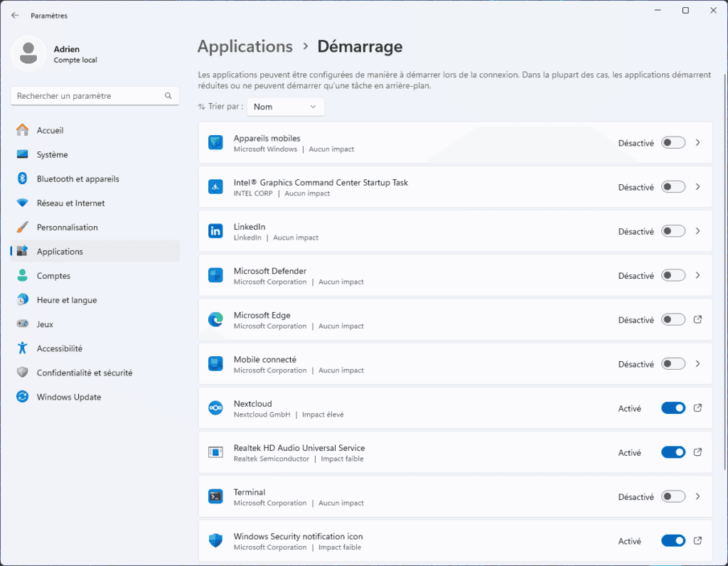Enable Mobile connecté startup toggle
The image size is (728, 566).
[x=673, y=363]
